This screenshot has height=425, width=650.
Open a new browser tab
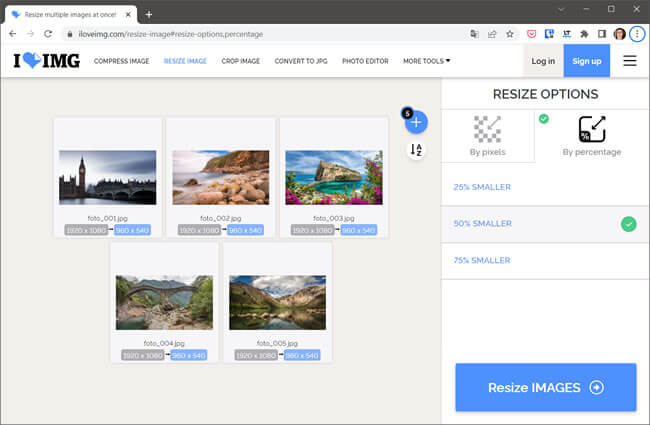pyautogui.click(x=149, y=14)
